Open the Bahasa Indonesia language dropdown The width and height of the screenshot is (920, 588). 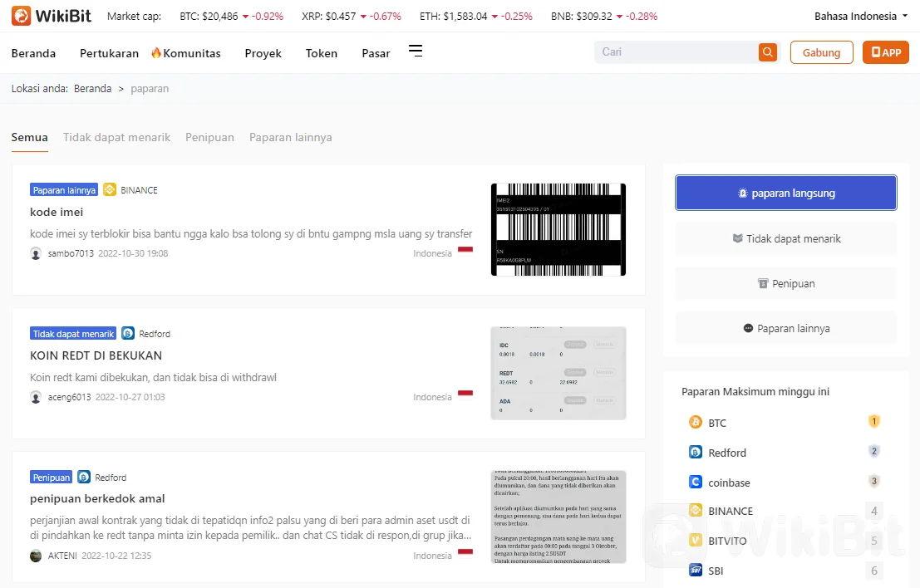[861, 17]
